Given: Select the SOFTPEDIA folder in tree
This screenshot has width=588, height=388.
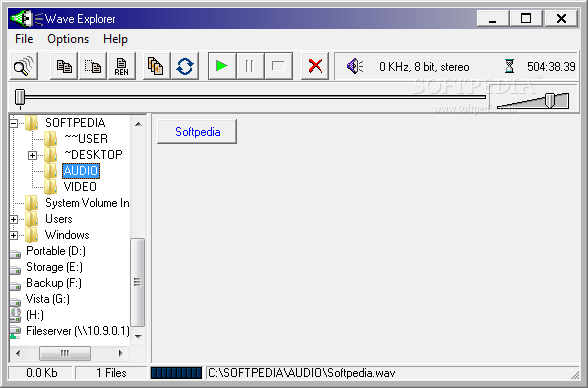Looking at the screenshot, I should [x=75, y=123].
